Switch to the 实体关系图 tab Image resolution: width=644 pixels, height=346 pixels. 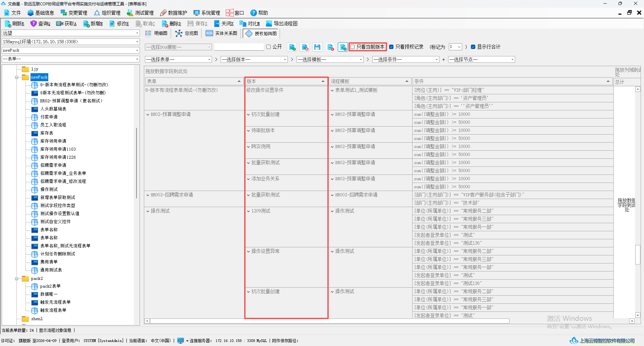(x=221, y=33)
